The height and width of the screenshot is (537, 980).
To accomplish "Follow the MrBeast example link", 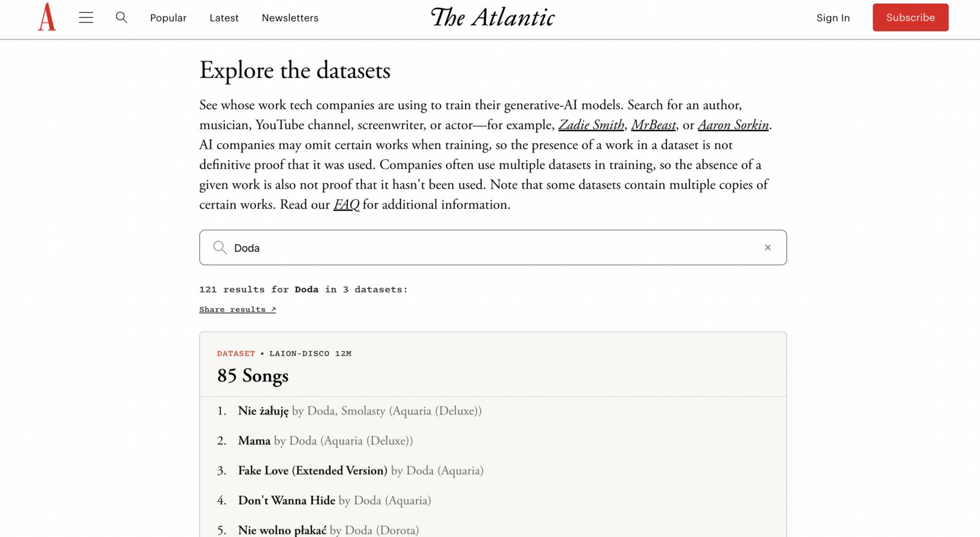I will point(654,125).
